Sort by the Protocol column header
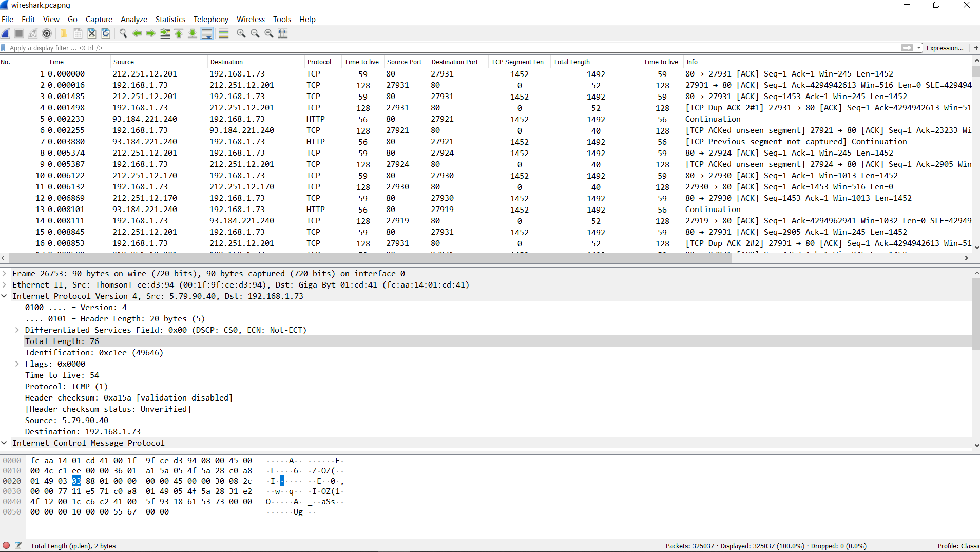980x552 pixels. [x=319, y=62]
